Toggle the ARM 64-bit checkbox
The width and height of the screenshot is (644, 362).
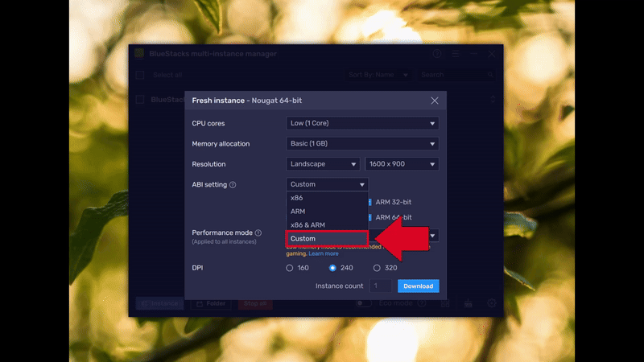(369, 217)
